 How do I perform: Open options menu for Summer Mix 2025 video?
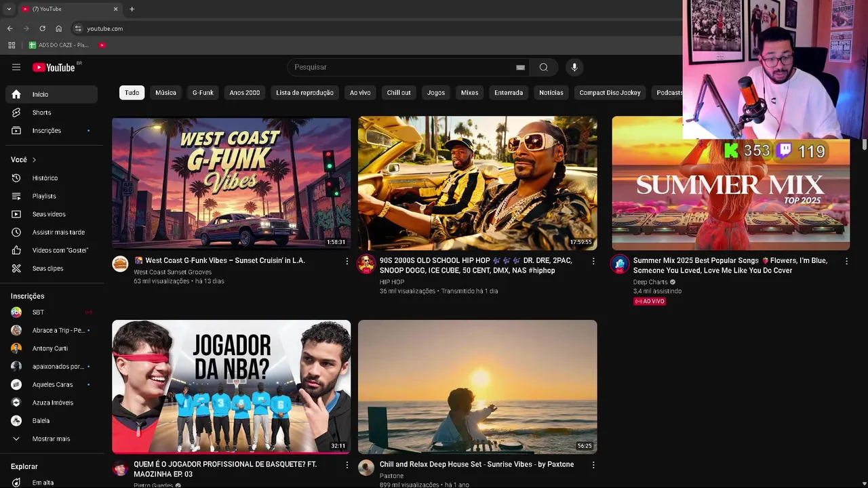tap(846, 261)
